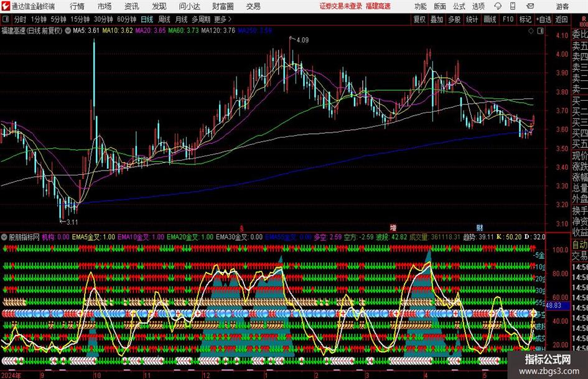Expand the 福建高速 chart settings dropdown arrow
Viewport: 588px width, 379px height.
coord(68,30)
